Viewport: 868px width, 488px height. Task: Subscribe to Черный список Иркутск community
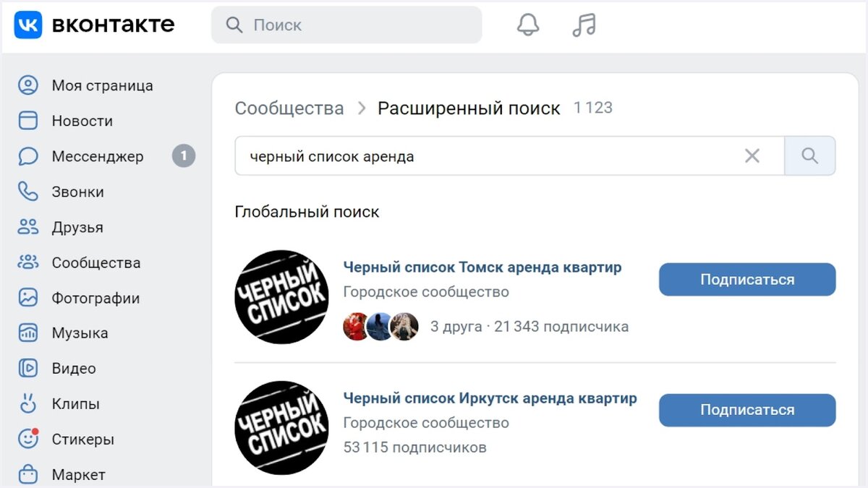tap(747, 410)
